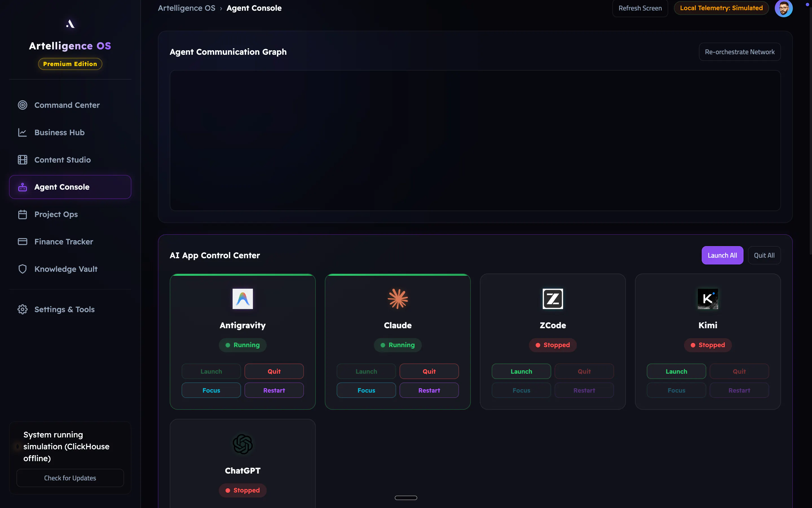The image size is (812, 508).
Task: Click Re-orchestrate Network button
Action: [x=740, y=52]
